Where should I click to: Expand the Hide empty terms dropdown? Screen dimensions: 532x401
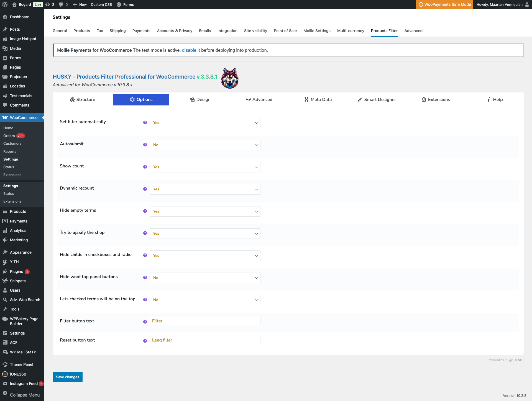coord(205,211)
